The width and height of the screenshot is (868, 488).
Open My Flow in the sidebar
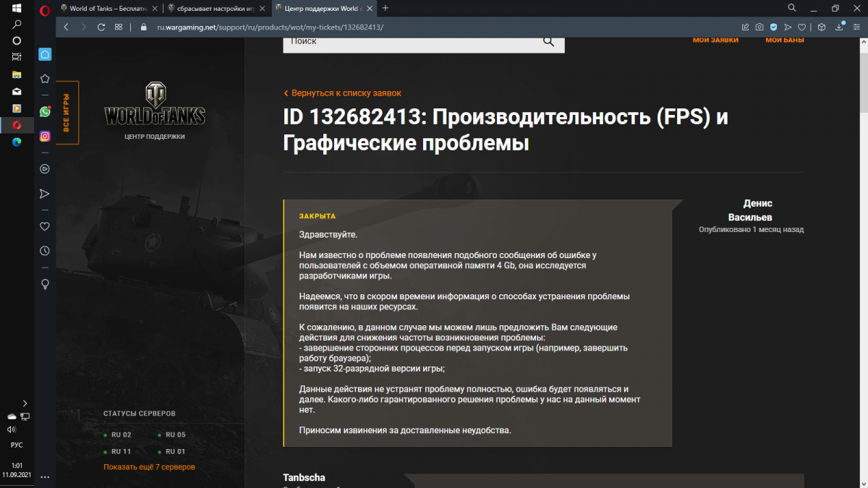click(45, 194)
